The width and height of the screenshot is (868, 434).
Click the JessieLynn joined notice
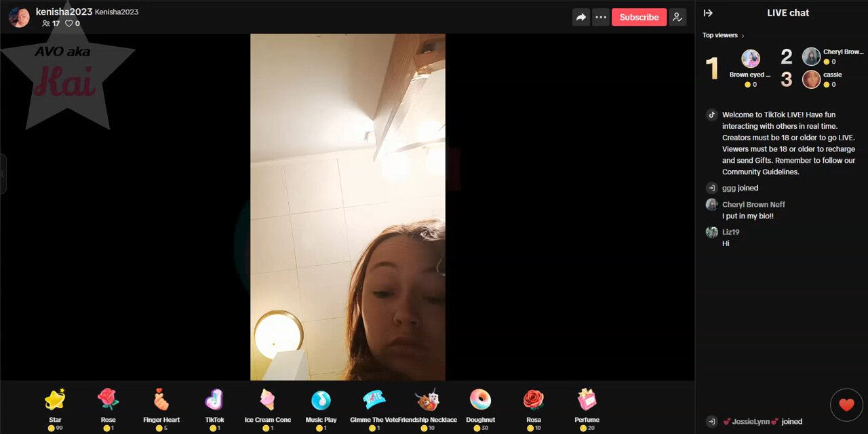[x=762, y=422]
